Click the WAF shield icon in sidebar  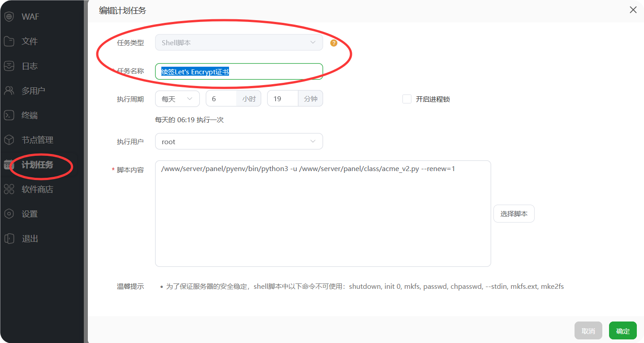[x=9, y=17]
